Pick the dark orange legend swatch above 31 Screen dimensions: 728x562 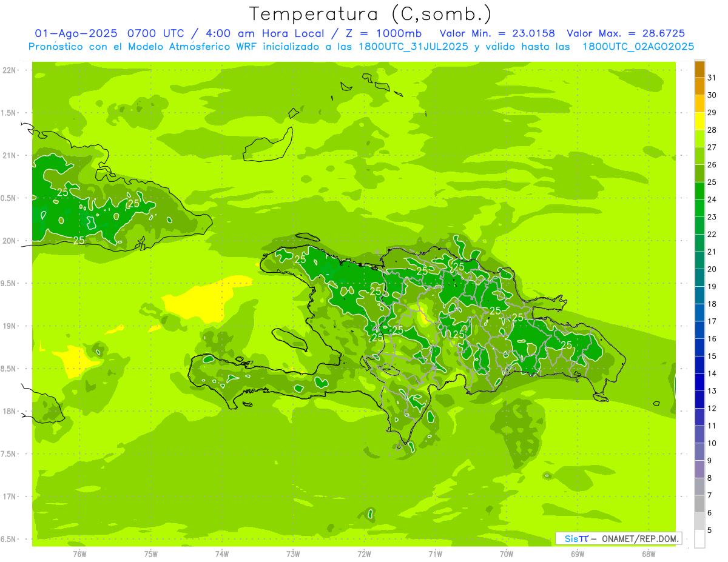tap(699, 69)
